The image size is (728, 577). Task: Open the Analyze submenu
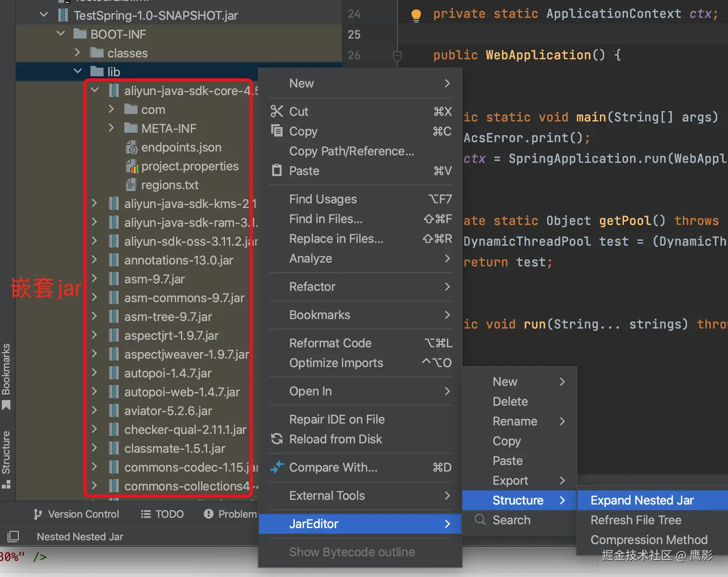pos(360,258)
